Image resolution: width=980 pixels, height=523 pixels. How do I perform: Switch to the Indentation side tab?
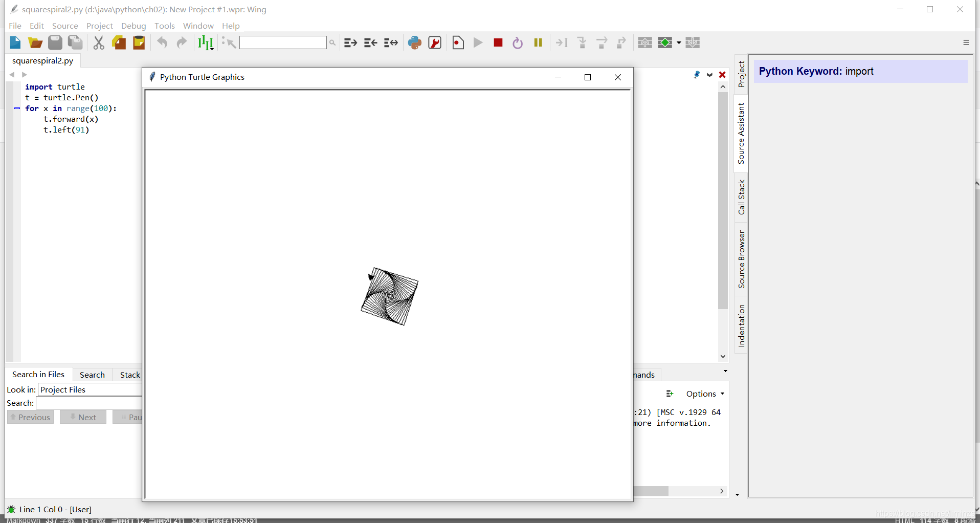point(741,325)
